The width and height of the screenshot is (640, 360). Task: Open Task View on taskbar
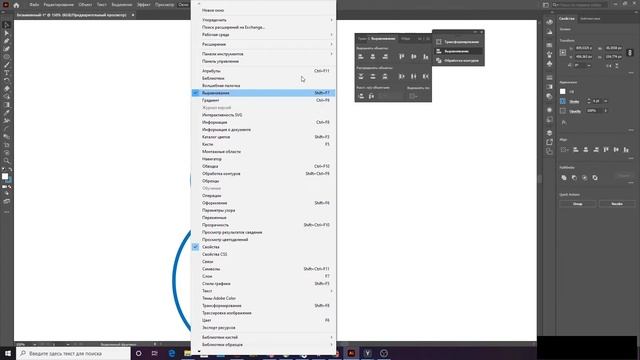click(155, 353)
